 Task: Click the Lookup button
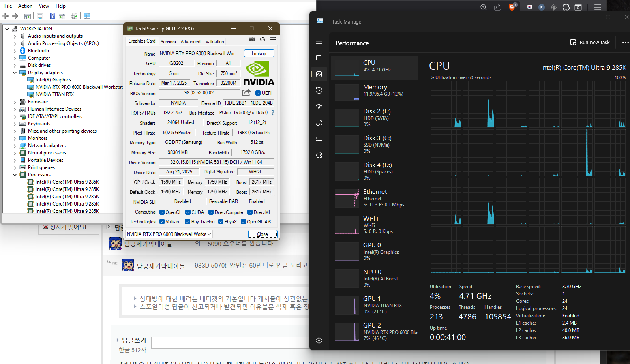pos(259,54)
